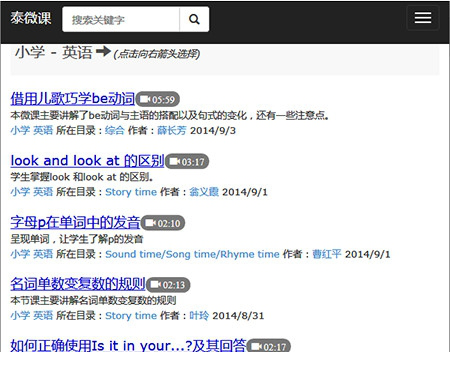Viewport: 450px width, 366px height.
Task: Click the 03:17 video duration badge
Action: pos(187,161)
